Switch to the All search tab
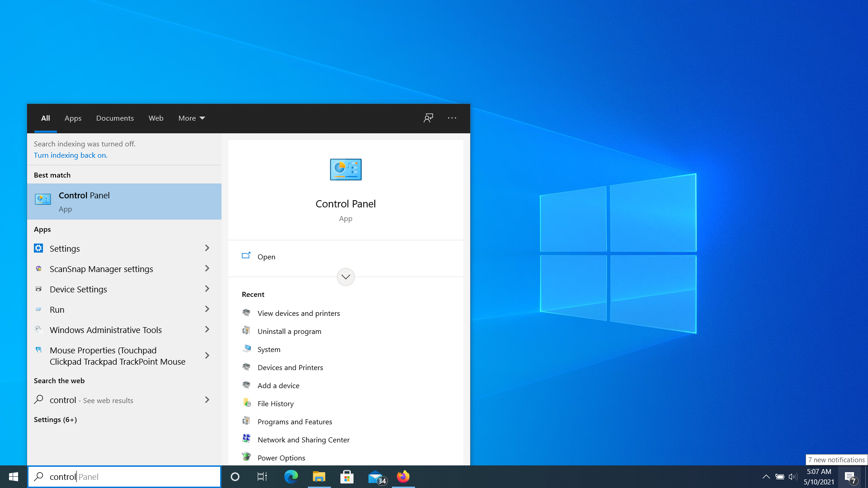Image resolution: width=868 pixels, height=488 pixels. pos(46,118)
